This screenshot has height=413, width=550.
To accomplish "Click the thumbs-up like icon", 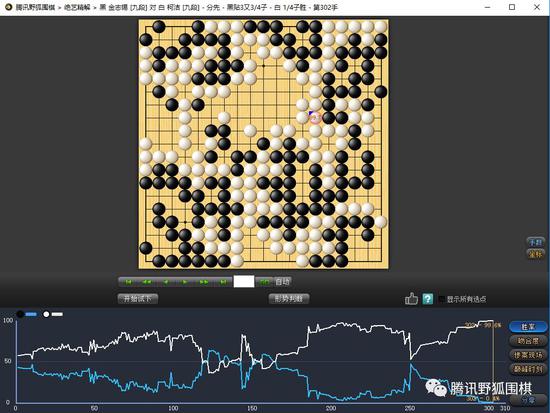I will point(411,299).
